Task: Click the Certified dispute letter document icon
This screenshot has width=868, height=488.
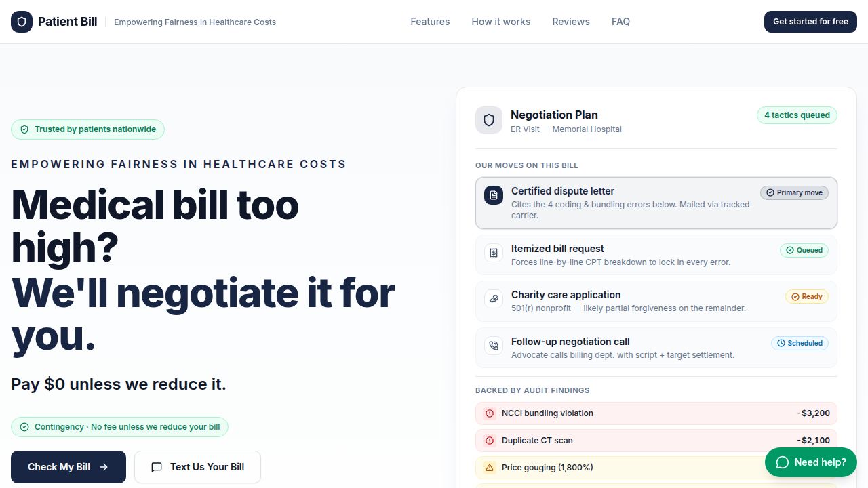Action: coord(494,195)
